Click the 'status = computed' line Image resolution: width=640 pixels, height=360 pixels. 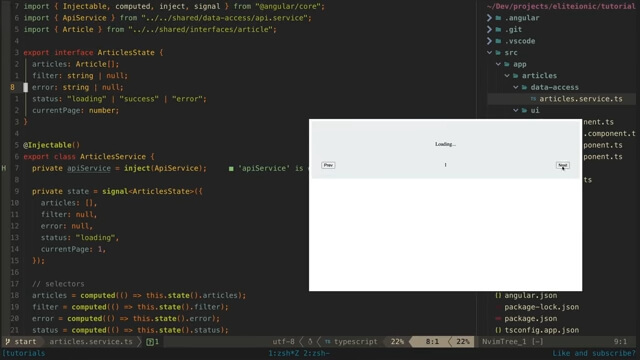(x=130, y=330)
